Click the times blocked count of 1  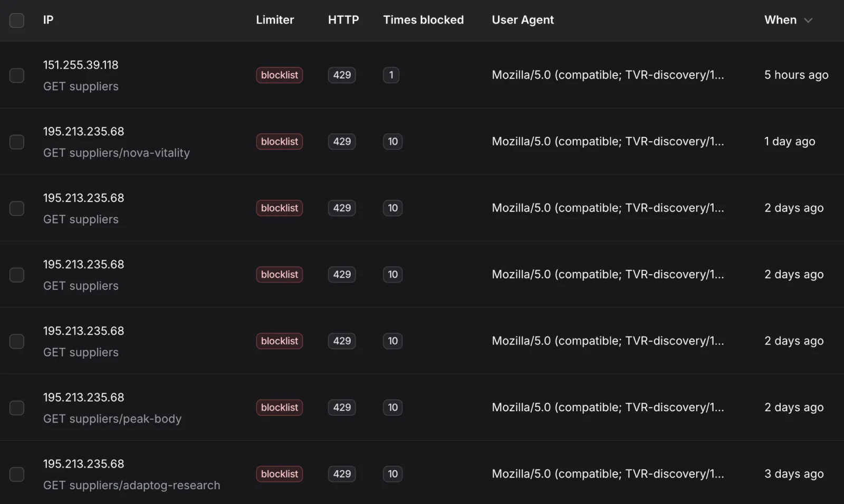(391, 75)
